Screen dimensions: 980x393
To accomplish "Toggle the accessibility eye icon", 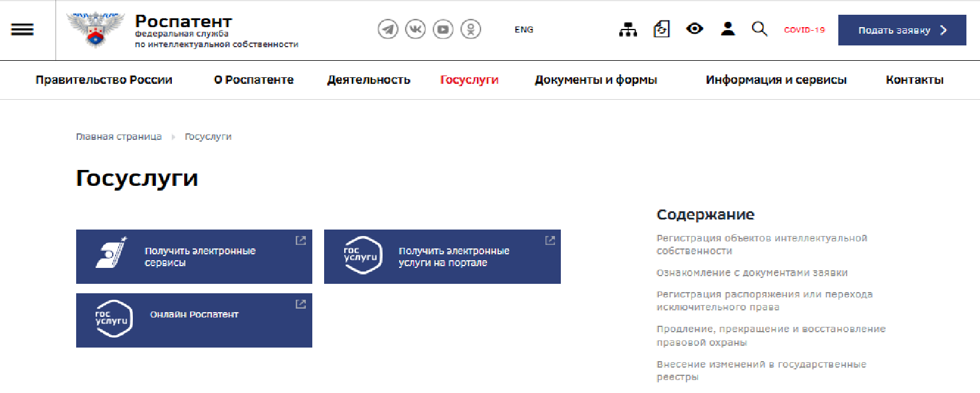I will pos(694,29).
